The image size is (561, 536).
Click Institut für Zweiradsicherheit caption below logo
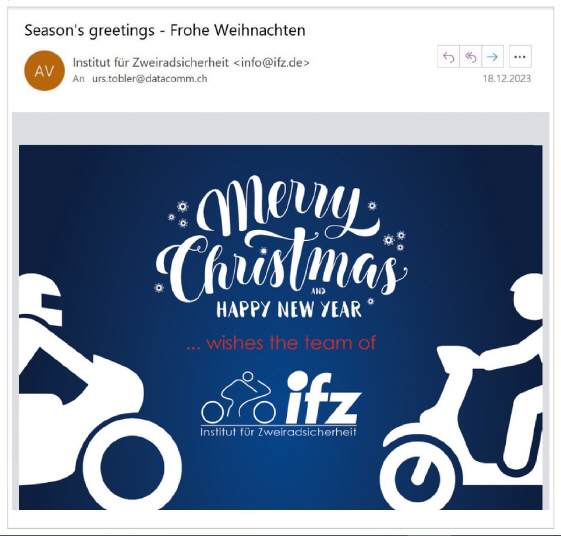tap(278, 432)
